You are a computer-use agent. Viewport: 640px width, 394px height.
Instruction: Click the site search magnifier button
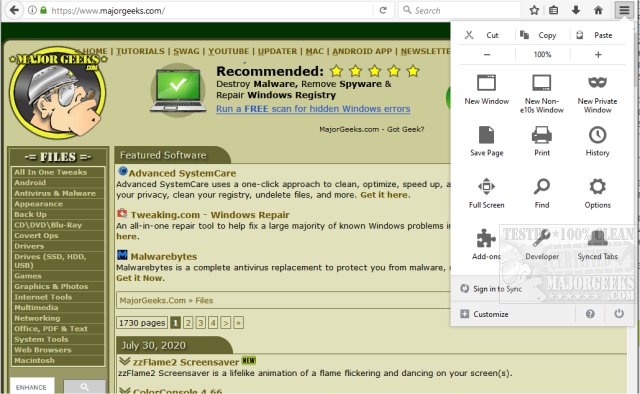[84, 387]
